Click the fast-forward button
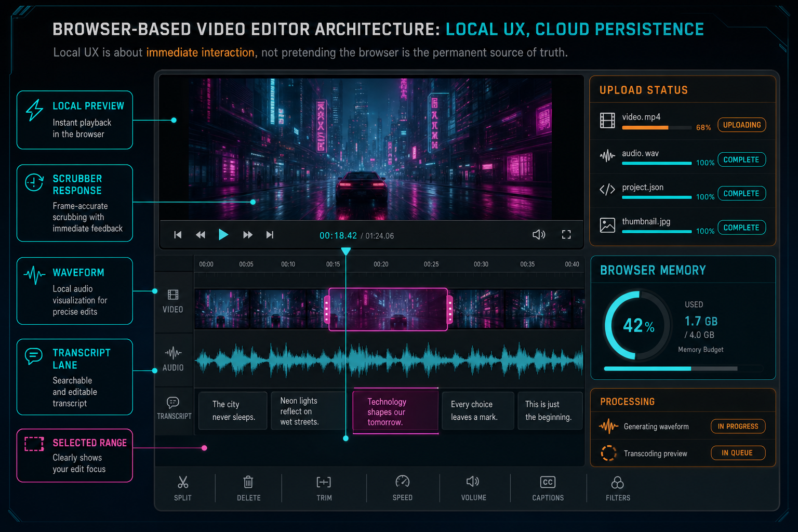This screenshot has height=532, width=798. [x=248, y=235]
